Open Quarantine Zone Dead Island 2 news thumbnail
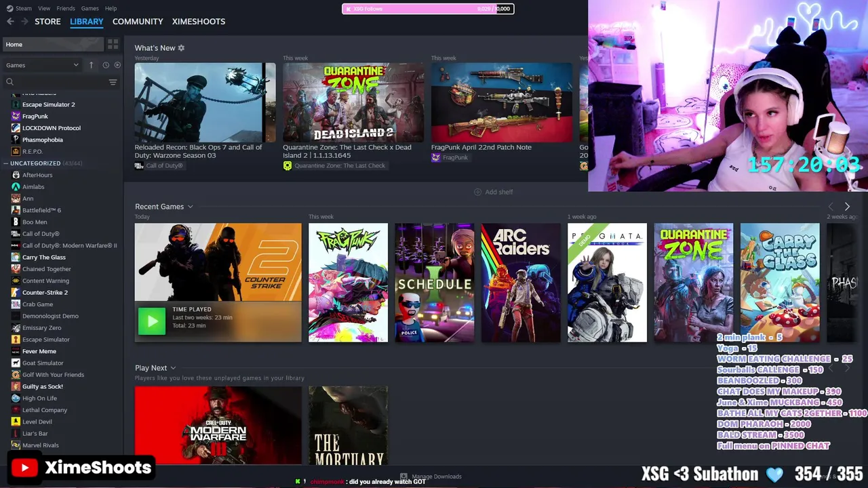This screenshot has width=868, height=488. 353,102
